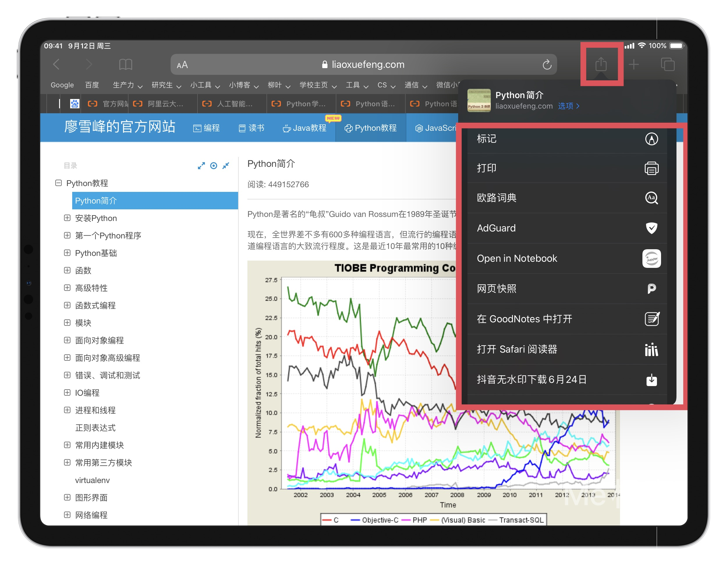Choose 标记 in the share sheet
This screenshot has height=566, width=728.
[x=567, y=139]
